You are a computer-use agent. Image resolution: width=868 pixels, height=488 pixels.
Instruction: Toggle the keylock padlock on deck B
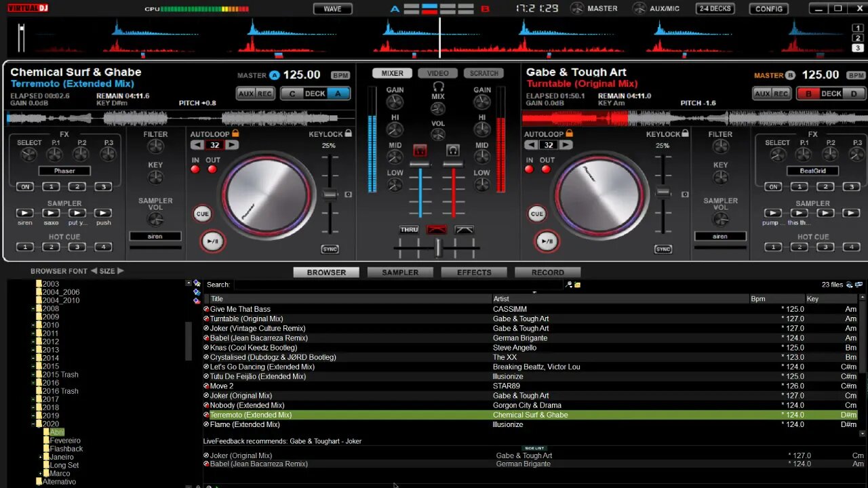[685, 134]
